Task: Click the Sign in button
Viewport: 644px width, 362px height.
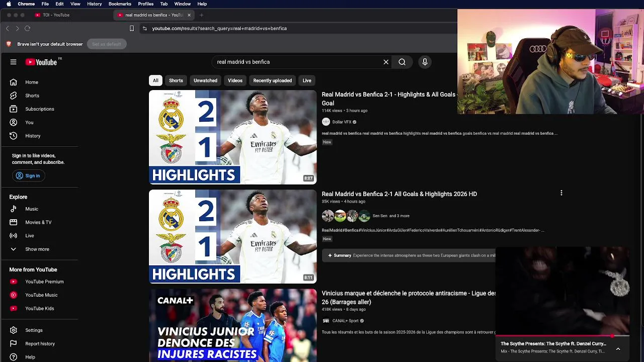Action: tap(28, 175)
